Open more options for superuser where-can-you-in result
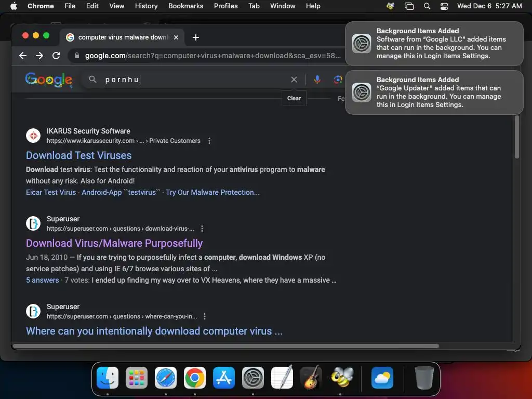 tap(205, 316)
